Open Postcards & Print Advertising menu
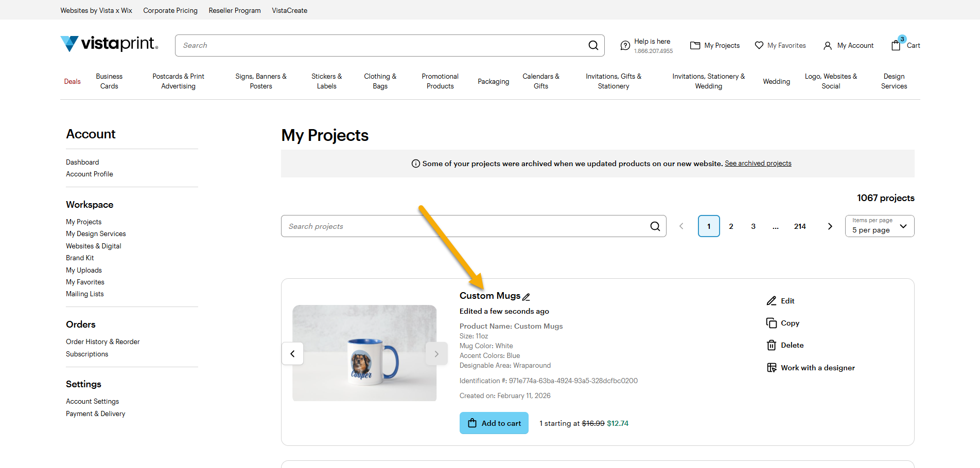 (178, 81)
